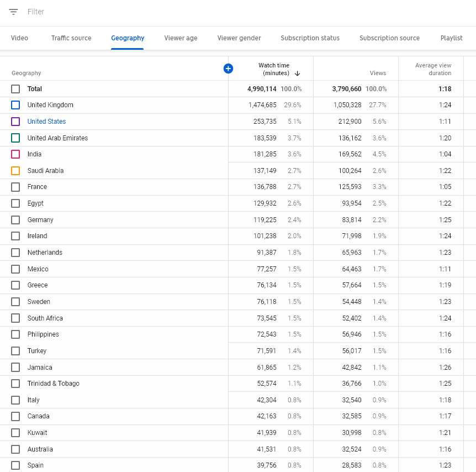Image resolution: width=476 pixels, height=472 pixels.
Task: Click South Africa watch time 73,545
Action: click(267, 318)
